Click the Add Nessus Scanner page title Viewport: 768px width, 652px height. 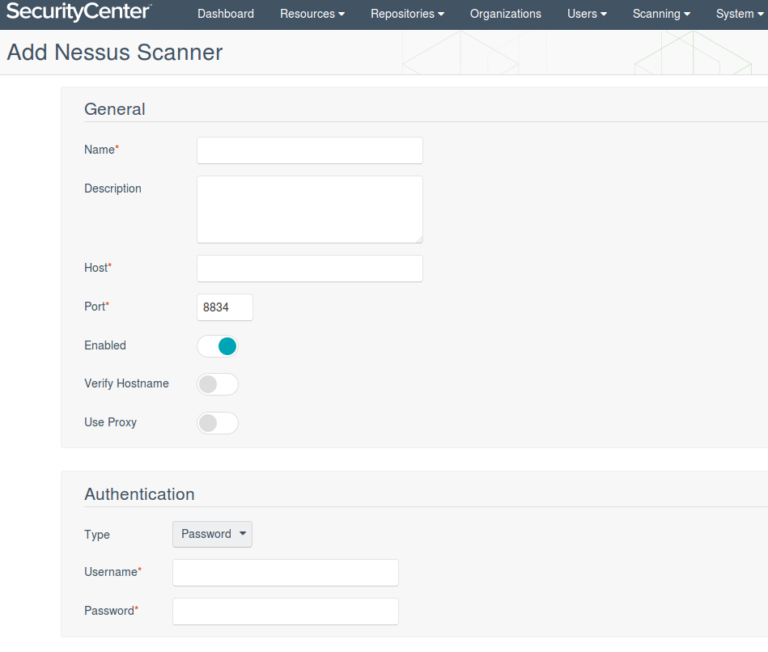(x=115, y=52)
